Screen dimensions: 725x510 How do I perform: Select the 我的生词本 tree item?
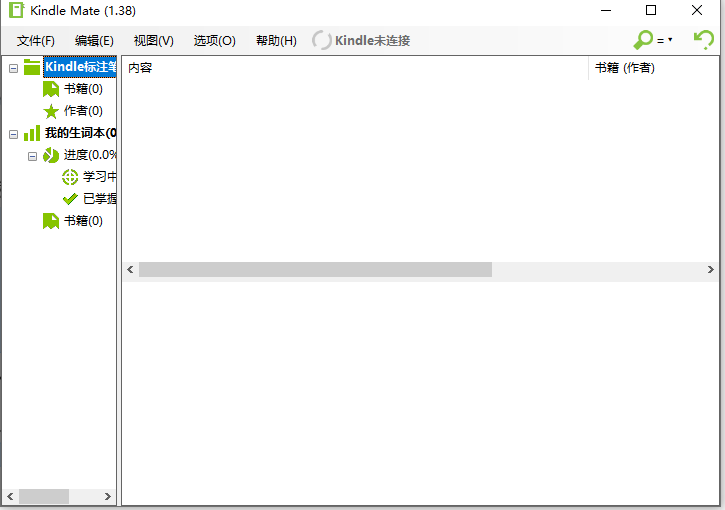[x=80, y=133]
